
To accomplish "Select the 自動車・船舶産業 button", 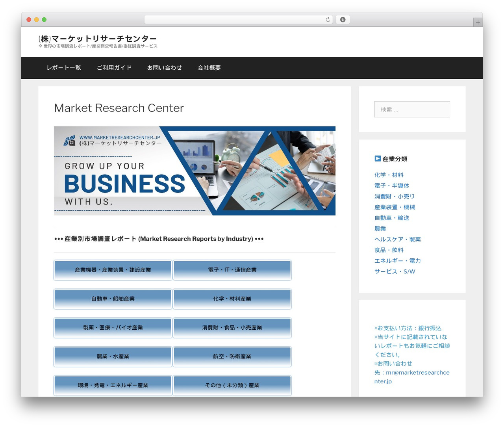I will 113,299.
